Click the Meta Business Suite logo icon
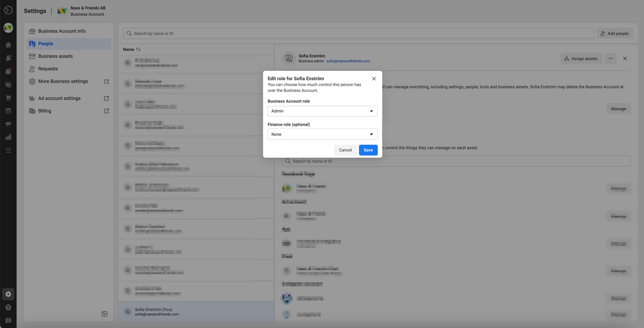This screenshot has height=328, width=644. 8,10
